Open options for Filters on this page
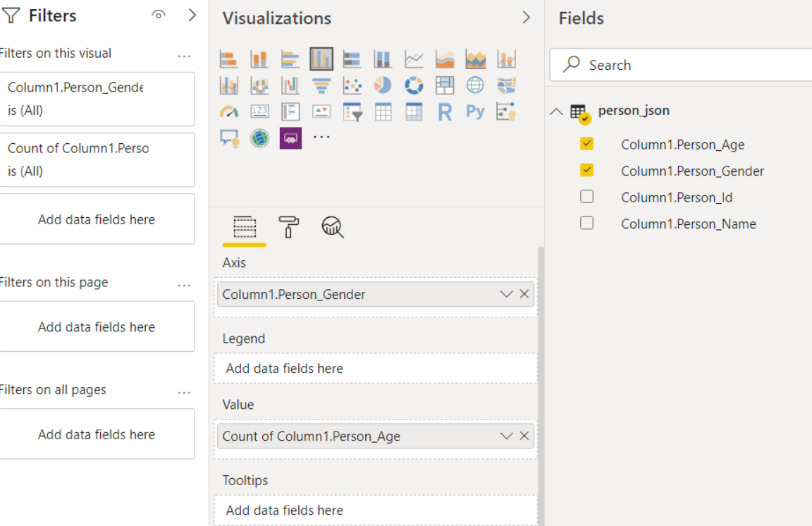Image resolution: width=812 pixels, height=526 pixels. (x=184, y=285)
